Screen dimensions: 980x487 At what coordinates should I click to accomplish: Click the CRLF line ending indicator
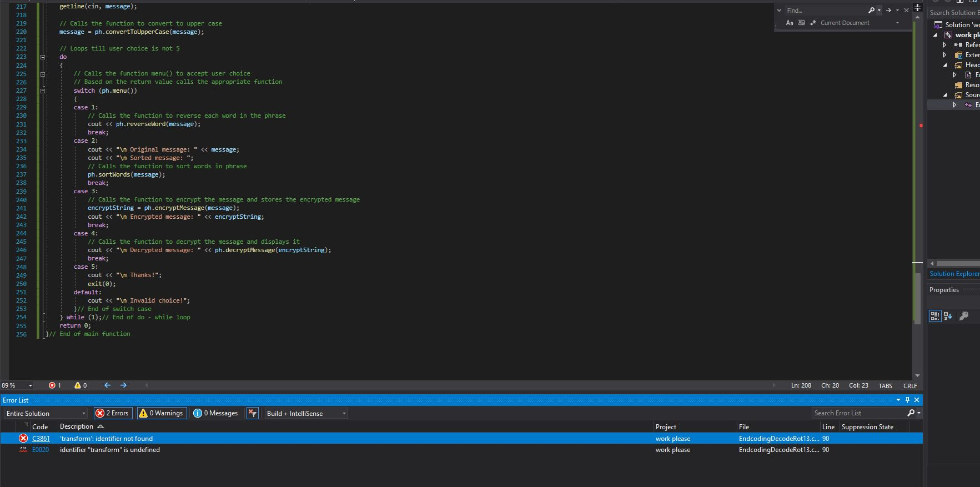(x=911, y=386)
